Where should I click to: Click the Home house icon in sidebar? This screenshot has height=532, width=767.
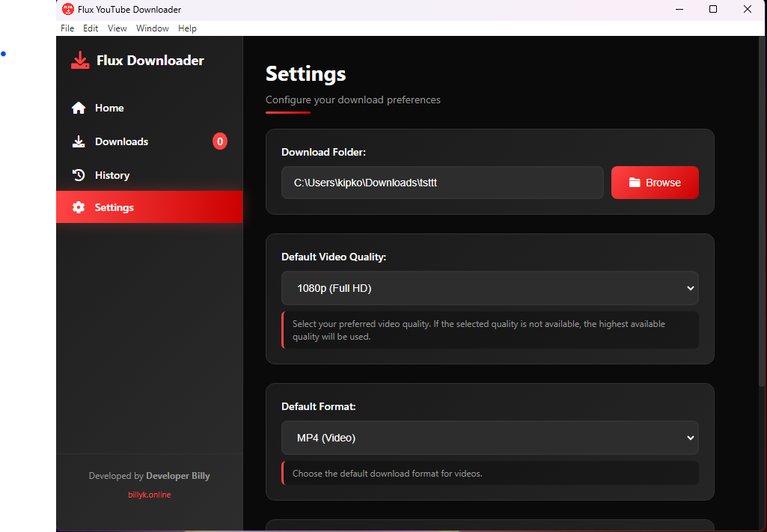pos(79,108)
